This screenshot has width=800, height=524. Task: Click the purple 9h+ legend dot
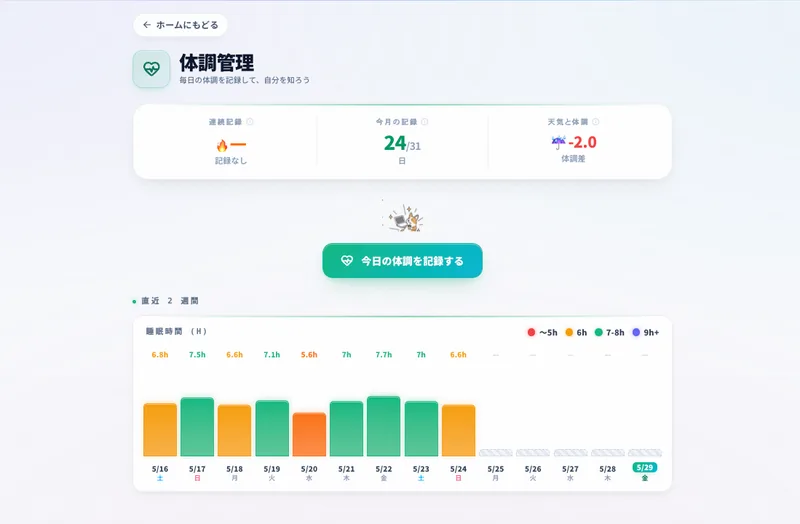[636, 332]
